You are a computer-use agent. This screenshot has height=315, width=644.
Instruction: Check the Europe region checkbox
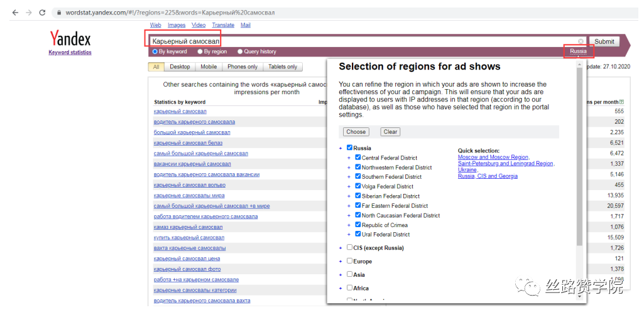(x=349, y=261)
